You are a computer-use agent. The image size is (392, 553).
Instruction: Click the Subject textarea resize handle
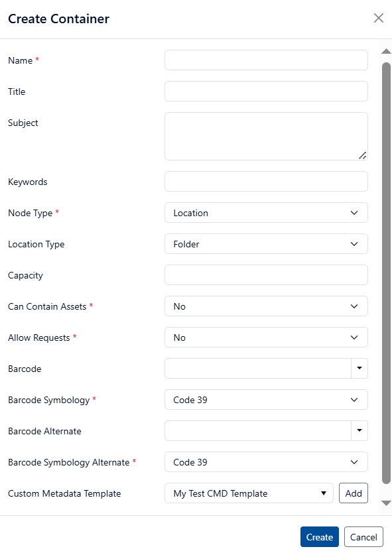coord(362,155)
